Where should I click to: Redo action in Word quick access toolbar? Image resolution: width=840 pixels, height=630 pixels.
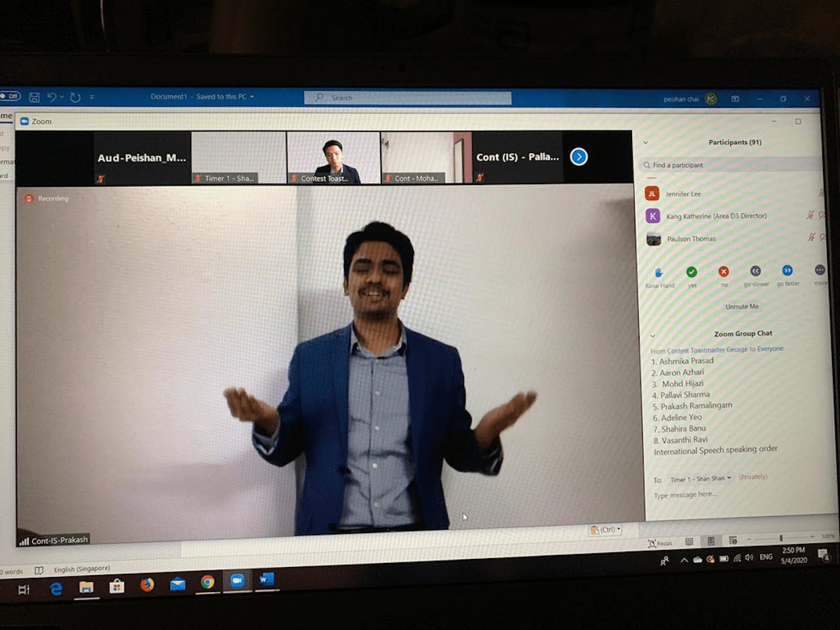[75, 97]
